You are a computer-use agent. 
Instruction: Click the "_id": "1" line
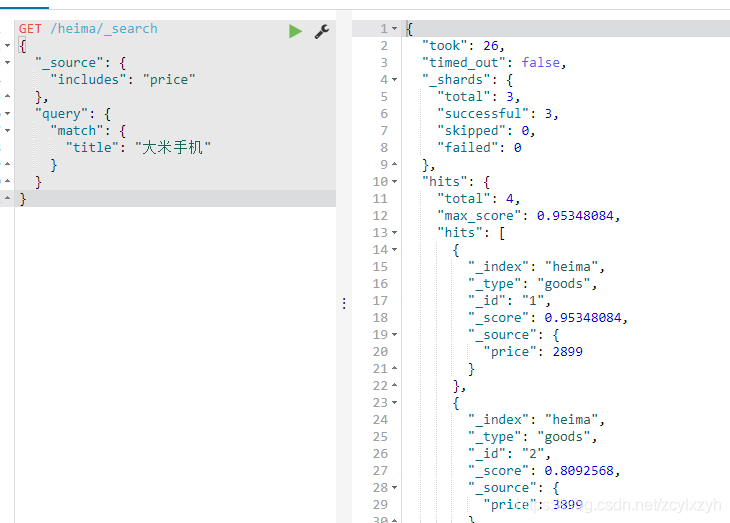tap(509, 301)
